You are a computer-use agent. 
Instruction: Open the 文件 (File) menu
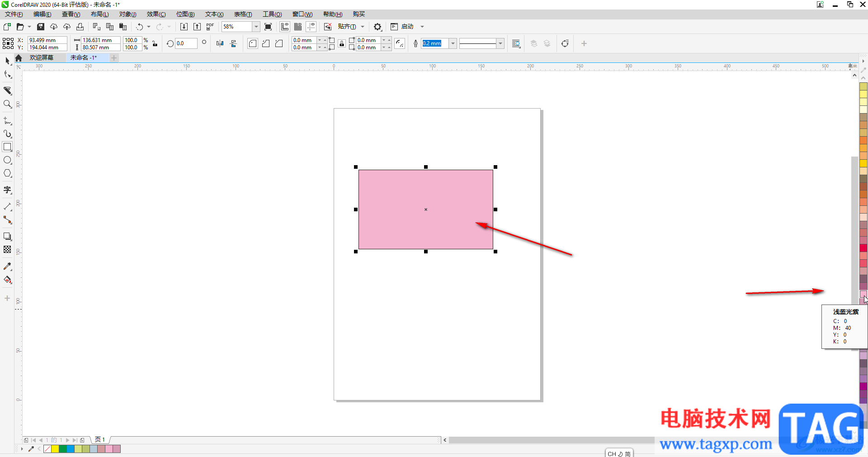pyautogui.click(x=14, y=14)
